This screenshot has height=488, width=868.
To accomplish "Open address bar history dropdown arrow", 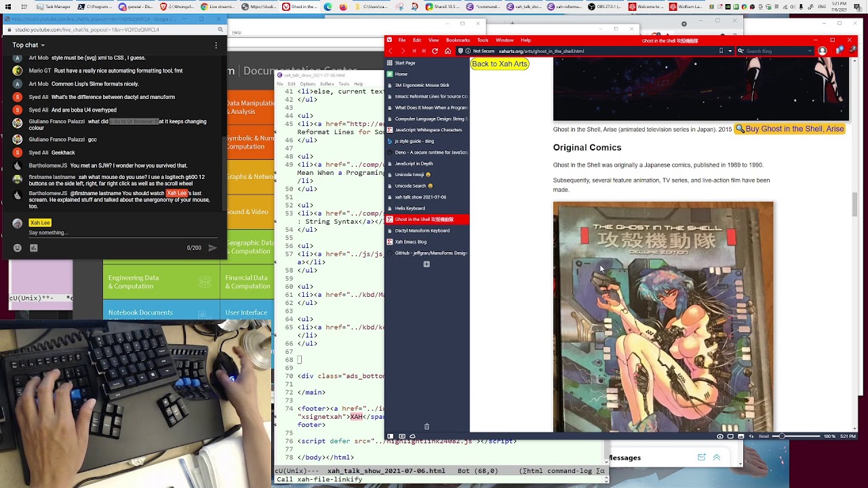I will (x=730, y=51).
